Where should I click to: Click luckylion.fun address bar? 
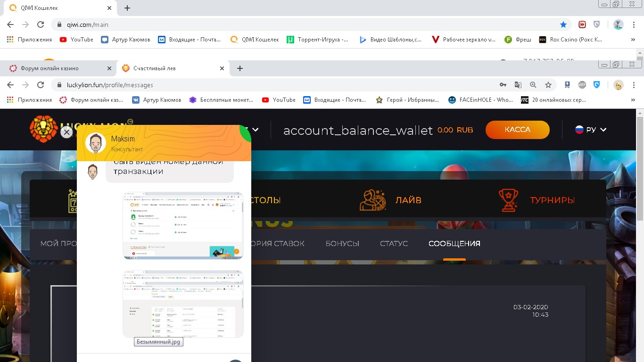pos(273,85)
